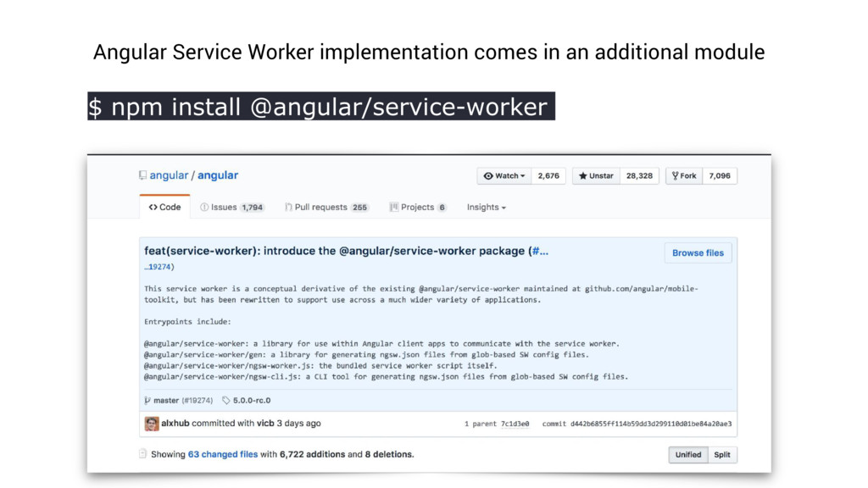Click the Pull requests tab icon
Image resolution: width=868 pixels, height=488 pixels.
click(288, 207)
